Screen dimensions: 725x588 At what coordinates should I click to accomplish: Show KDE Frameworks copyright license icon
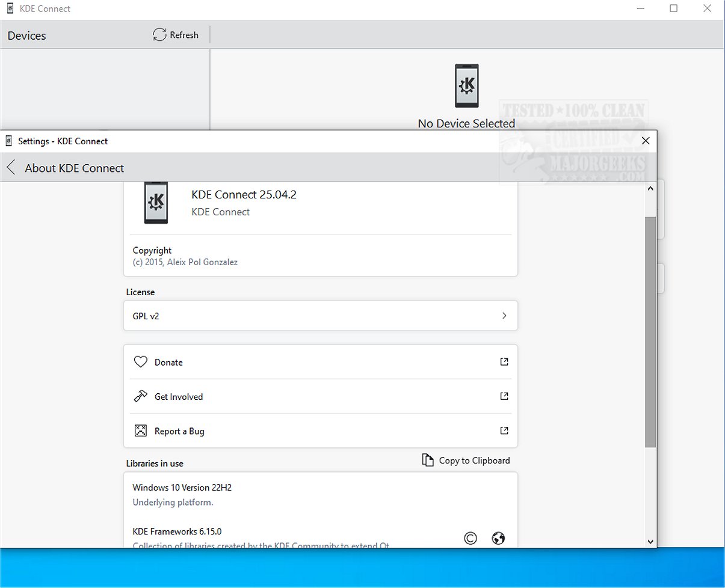tap(470, 538)
